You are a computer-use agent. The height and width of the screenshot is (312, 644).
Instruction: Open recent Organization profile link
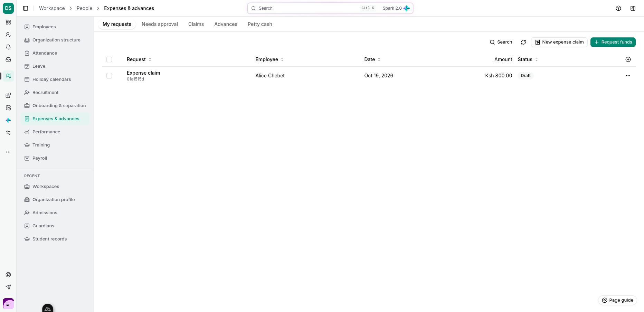tap(55, 200)
